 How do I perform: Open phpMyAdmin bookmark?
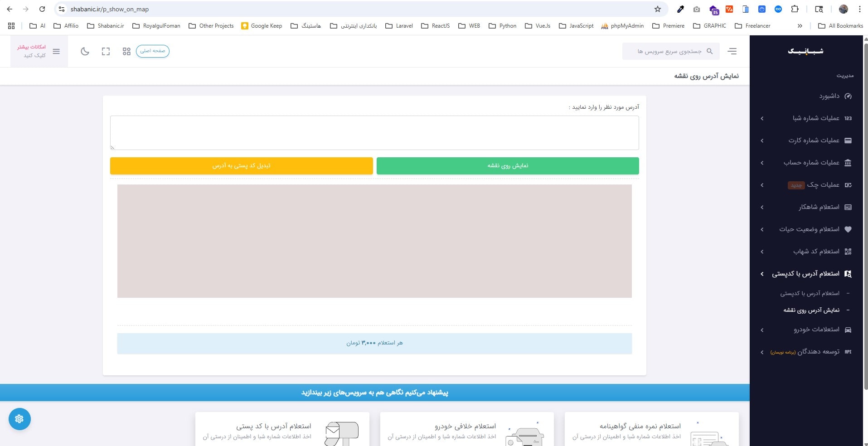tap(622, 26)
